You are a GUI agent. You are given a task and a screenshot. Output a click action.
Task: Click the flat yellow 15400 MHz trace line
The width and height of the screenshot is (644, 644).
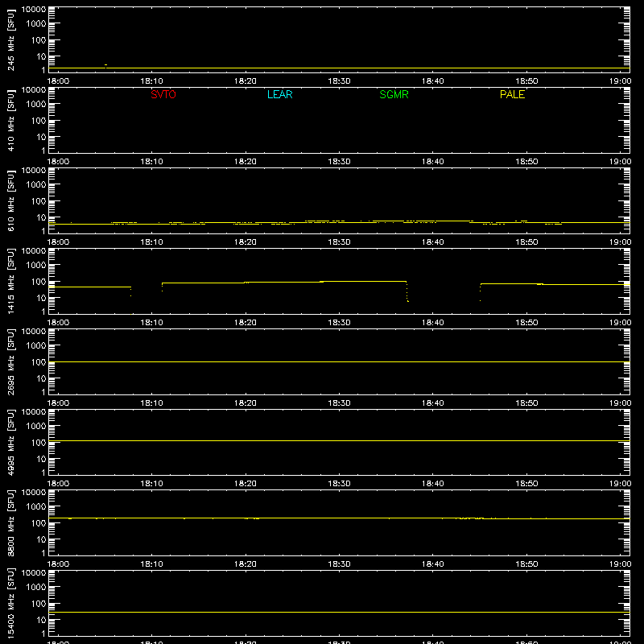click(339, 613)
